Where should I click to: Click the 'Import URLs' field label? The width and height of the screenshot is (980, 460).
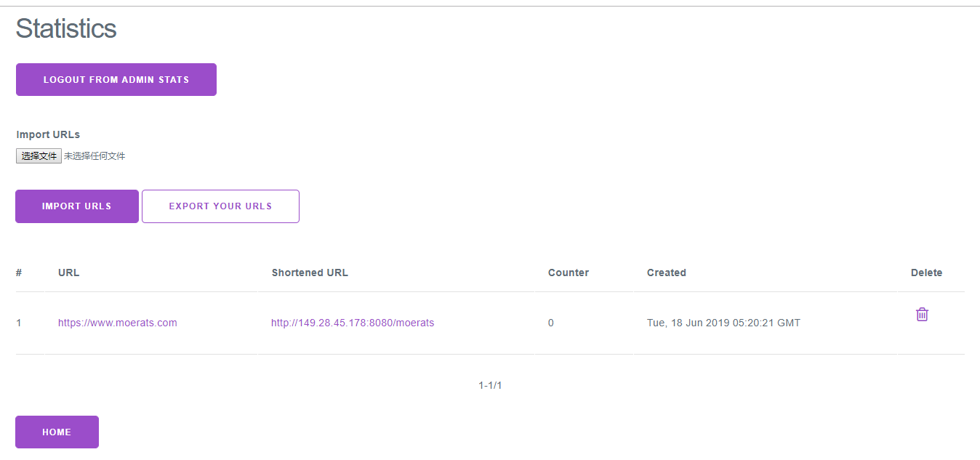point(48,134)
